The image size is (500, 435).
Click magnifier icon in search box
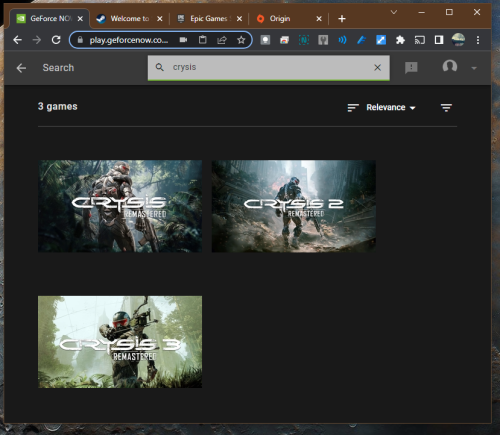click(160, 67)
